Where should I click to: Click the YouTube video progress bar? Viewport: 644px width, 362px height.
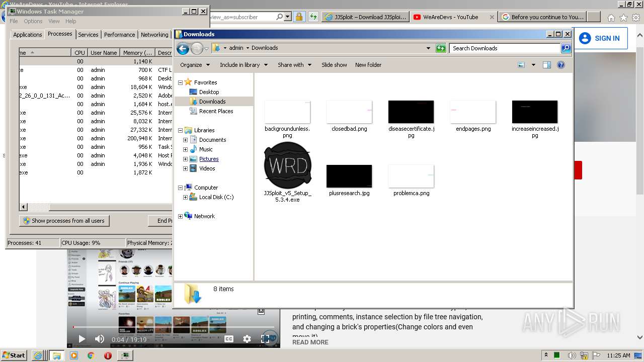(174, 327)
